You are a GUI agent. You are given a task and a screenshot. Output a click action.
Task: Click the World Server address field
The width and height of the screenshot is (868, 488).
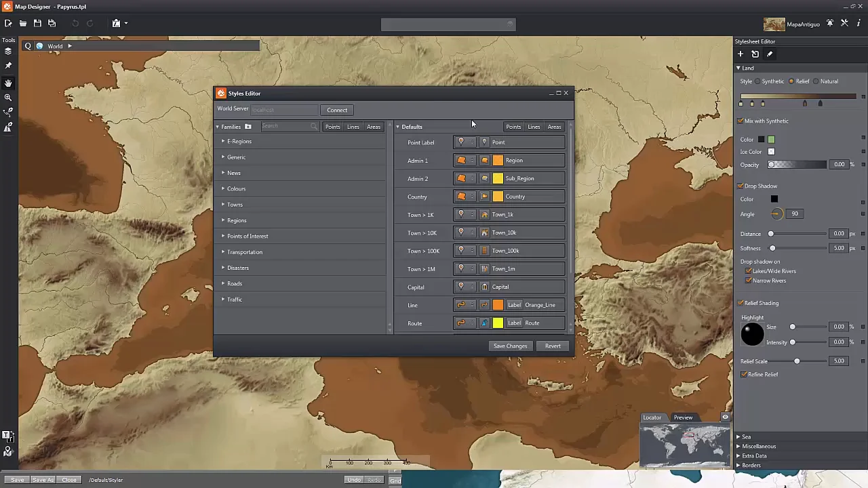[x=285, y=110]
